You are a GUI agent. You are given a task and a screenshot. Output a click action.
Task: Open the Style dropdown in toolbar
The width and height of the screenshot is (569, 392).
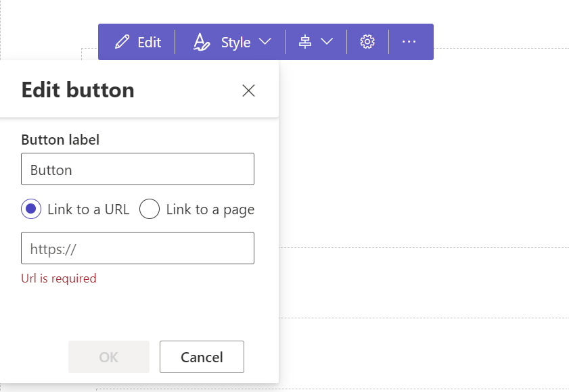[231, 42]
